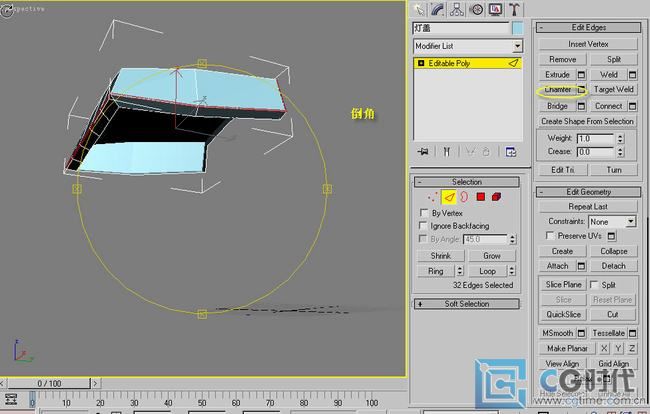650x414 pixels.
Task: Click the object color swatch
Action: click(517, 28)
